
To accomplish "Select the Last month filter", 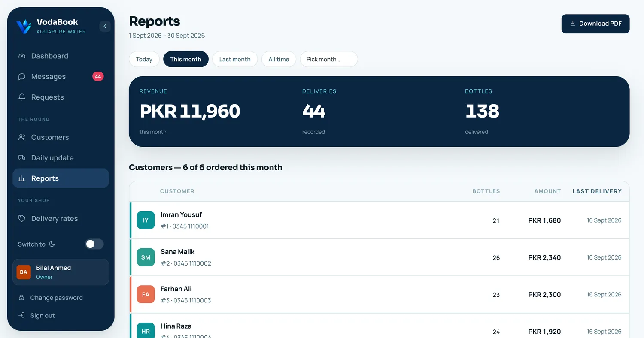I will click(x=235, y=59).
